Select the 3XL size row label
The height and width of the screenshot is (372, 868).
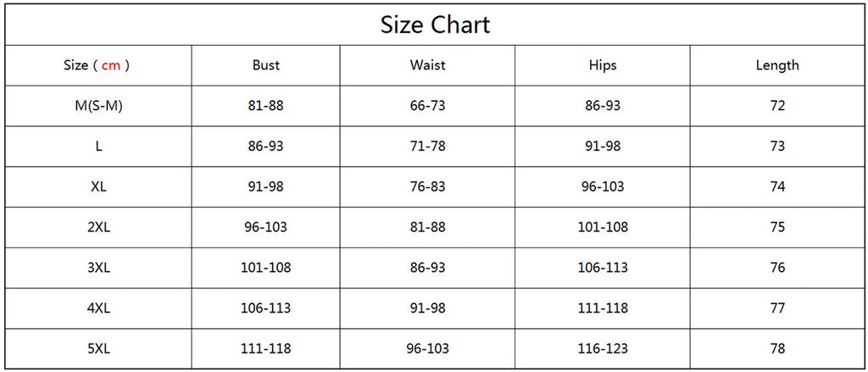[98, 268]
